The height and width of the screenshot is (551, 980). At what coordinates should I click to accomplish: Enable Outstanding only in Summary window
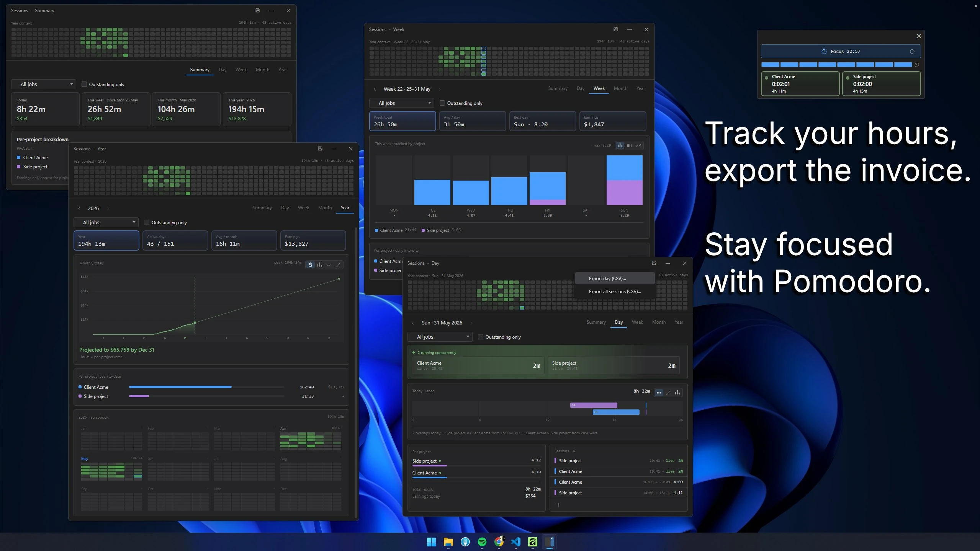[84, 84]
